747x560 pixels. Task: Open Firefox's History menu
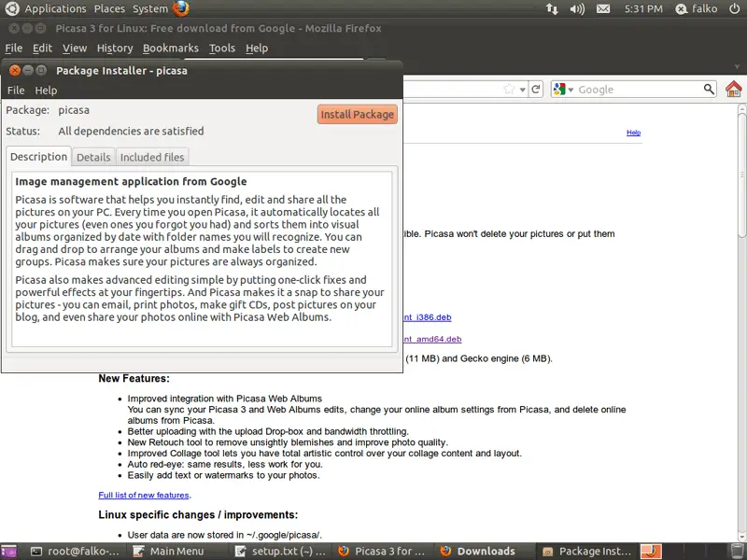tap(115, 49)
